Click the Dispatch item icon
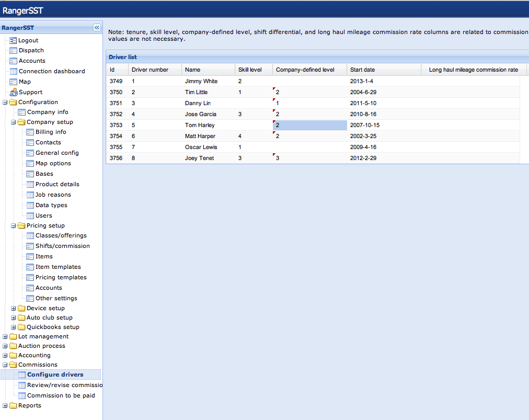Image resolution: width=529 pixels, height=420 pixels. tap(14, 50)
